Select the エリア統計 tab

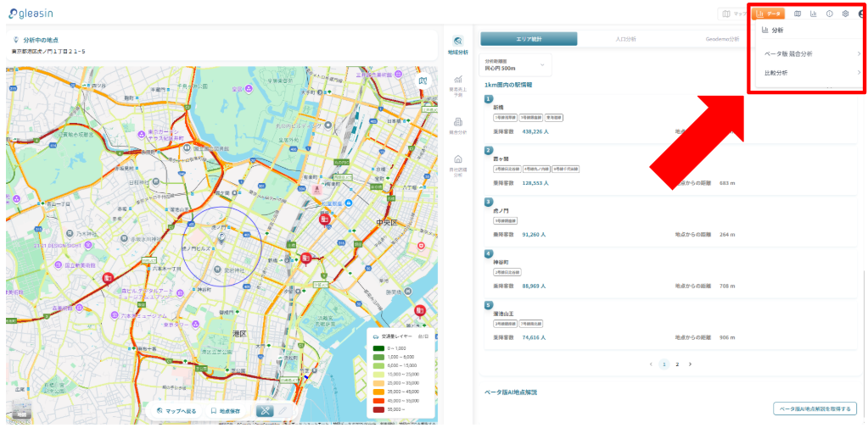[529, 39]
